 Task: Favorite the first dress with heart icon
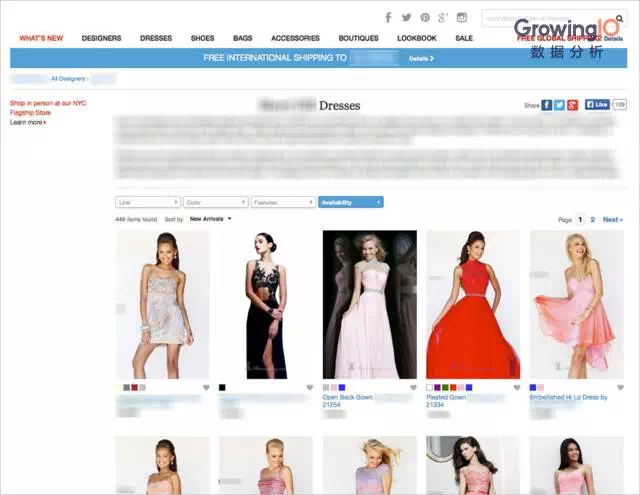(x=206, y=388)
